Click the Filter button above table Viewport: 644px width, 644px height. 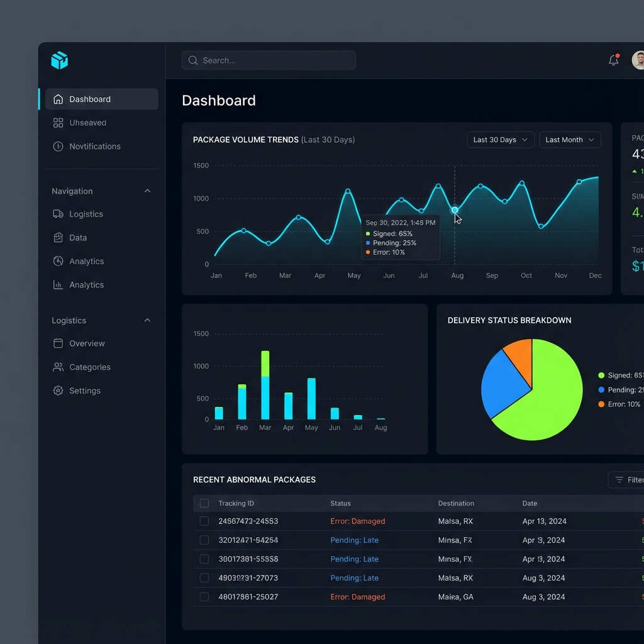628,480
